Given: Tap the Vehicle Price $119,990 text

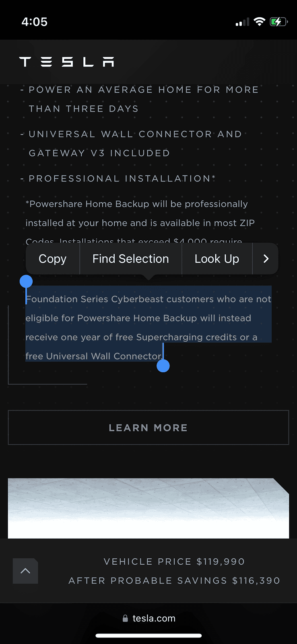Looking at the screenshot, I should (x=174, y=561).
